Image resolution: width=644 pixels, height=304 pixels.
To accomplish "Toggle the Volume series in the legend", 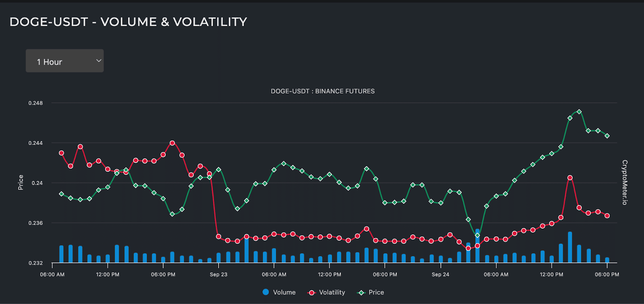I will [280, 292].
